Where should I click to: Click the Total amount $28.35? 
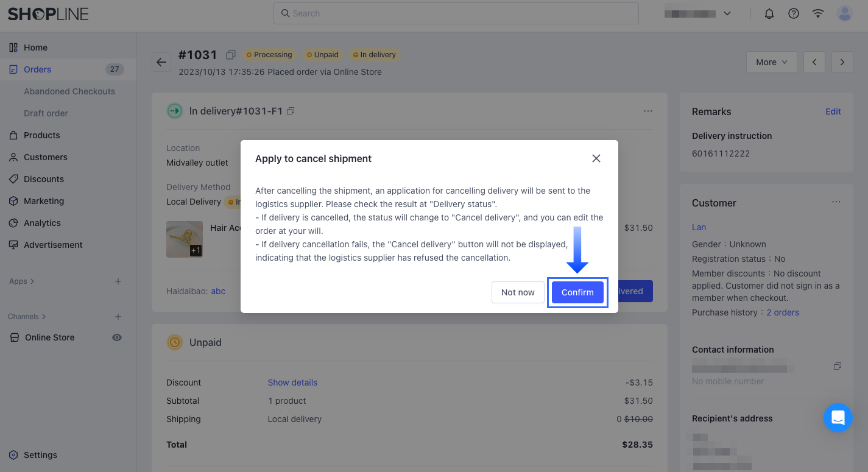(x=637, y=445)
